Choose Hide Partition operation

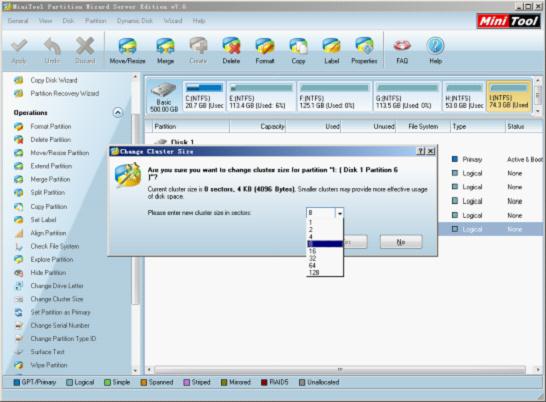point(48,273)
